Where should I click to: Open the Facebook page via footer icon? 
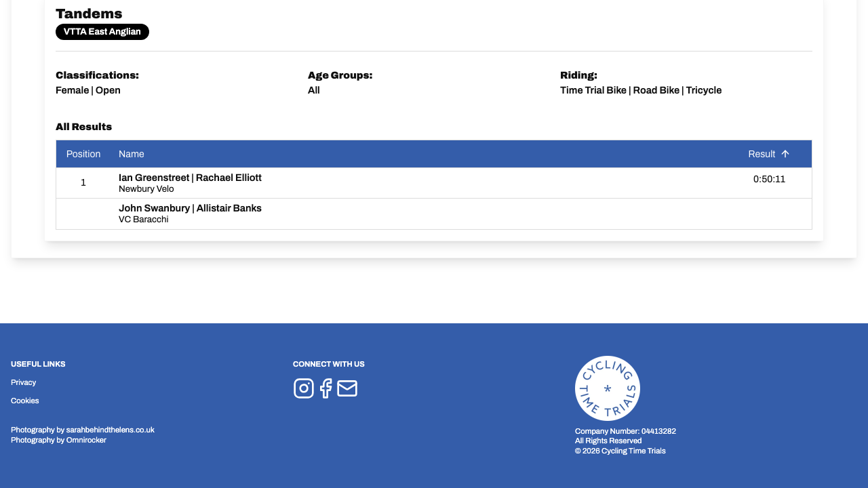coord(324,387)
